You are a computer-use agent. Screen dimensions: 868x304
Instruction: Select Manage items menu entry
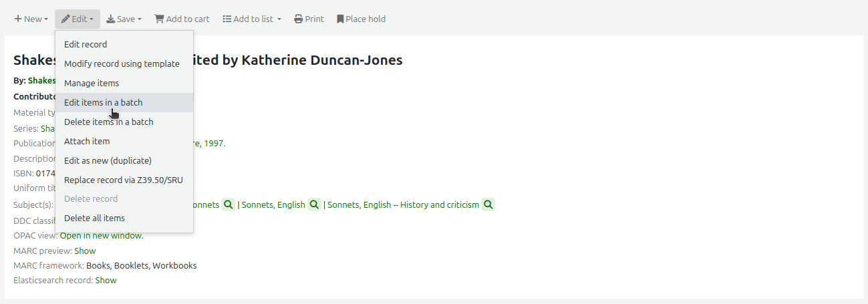coord(92,84)
